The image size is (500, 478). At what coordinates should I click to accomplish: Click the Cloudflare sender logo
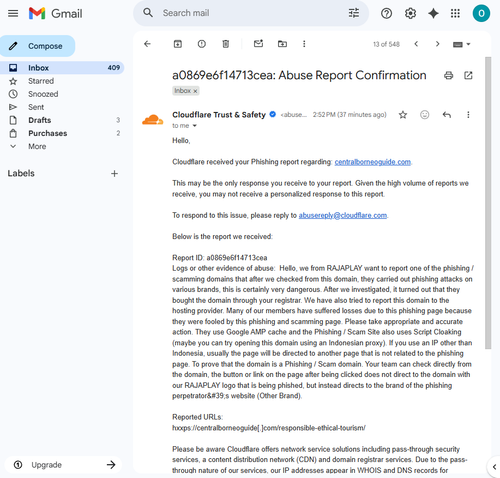coord(153,119)
